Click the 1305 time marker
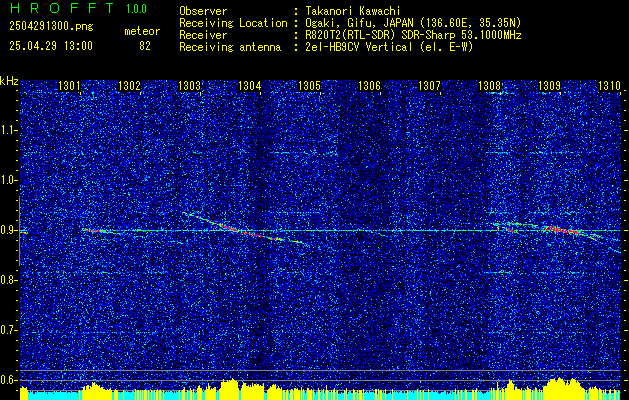 [x=310, y=86]
